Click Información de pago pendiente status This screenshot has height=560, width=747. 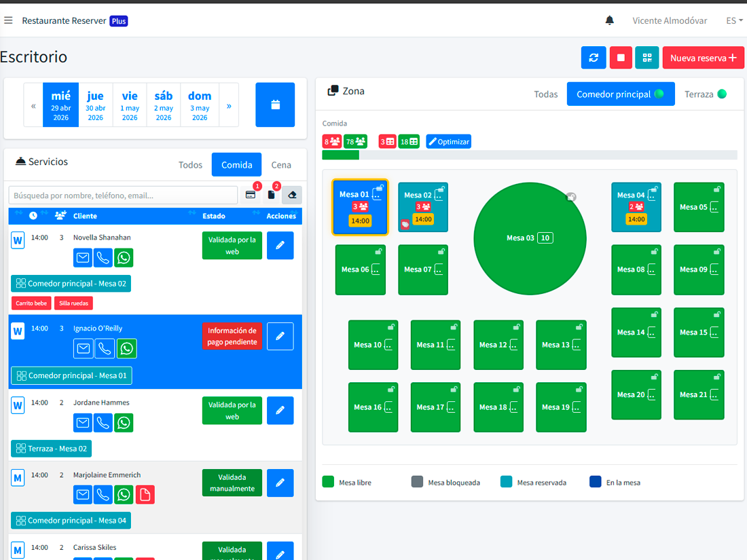232,336
